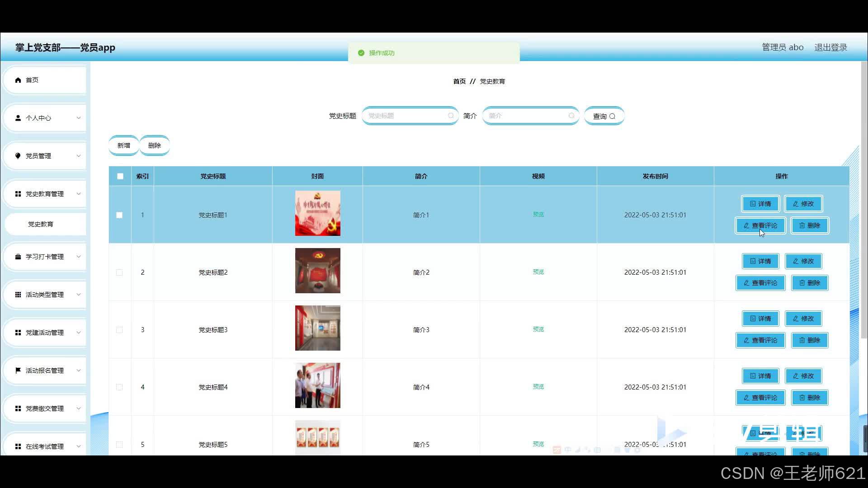Click the briefcase icon for 学习打卡管理
This screenshot has width=868, height=488.
click(18, 257)
